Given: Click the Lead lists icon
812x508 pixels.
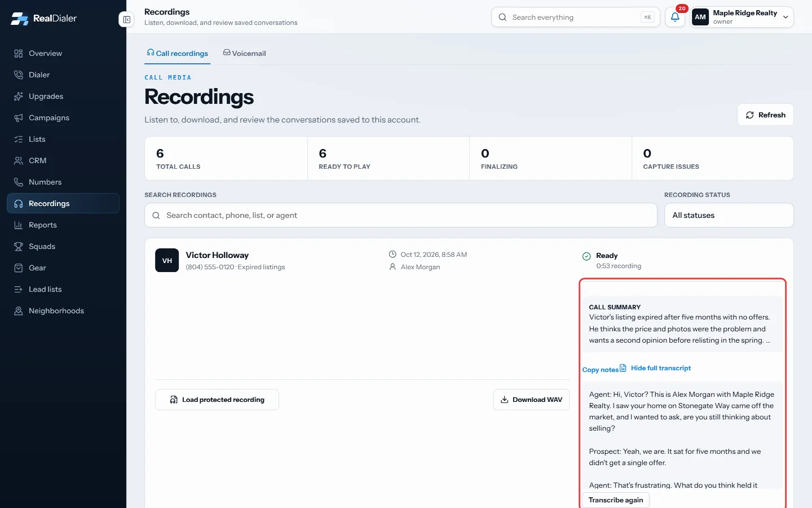Looking at the screenshot, I should click(x=19, y=290).
